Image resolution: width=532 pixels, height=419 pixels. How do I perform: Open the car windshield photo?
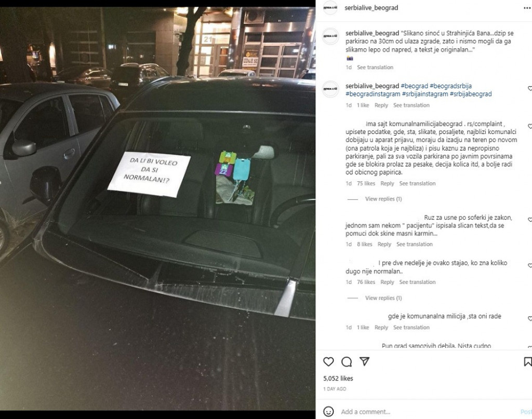(x=157, y=209)
